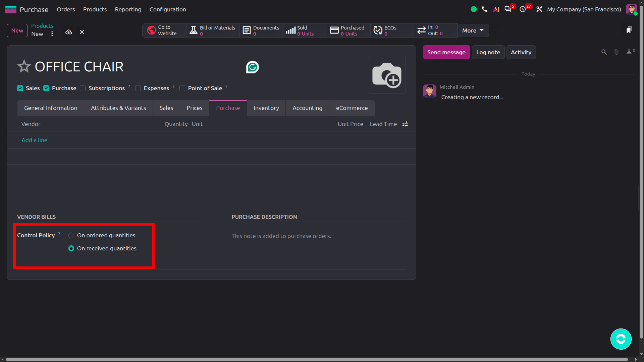Open the Configuration menu

click(168, 9)
